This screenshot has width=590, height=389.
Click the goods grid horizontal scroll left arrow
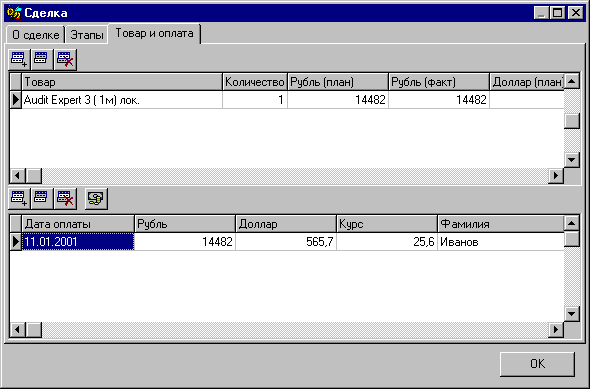coord(17,176)
